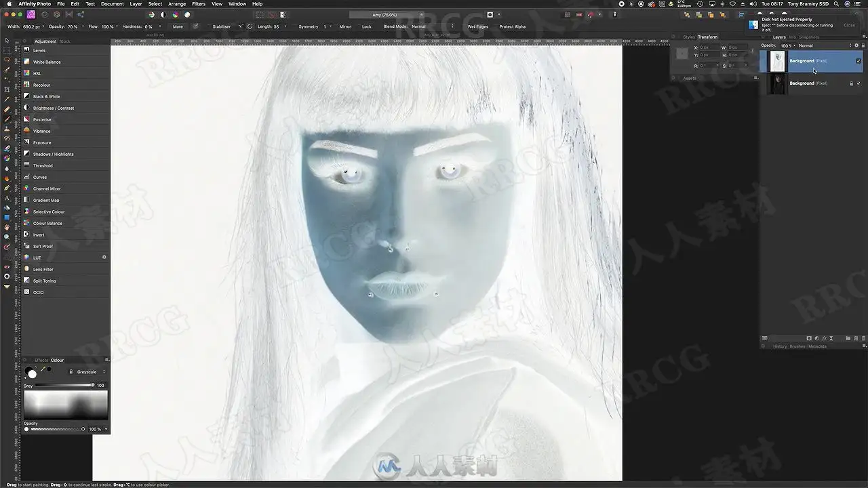Add a Curves adjustment
This screenshot has width=868, height=488.
coord(66,177)
